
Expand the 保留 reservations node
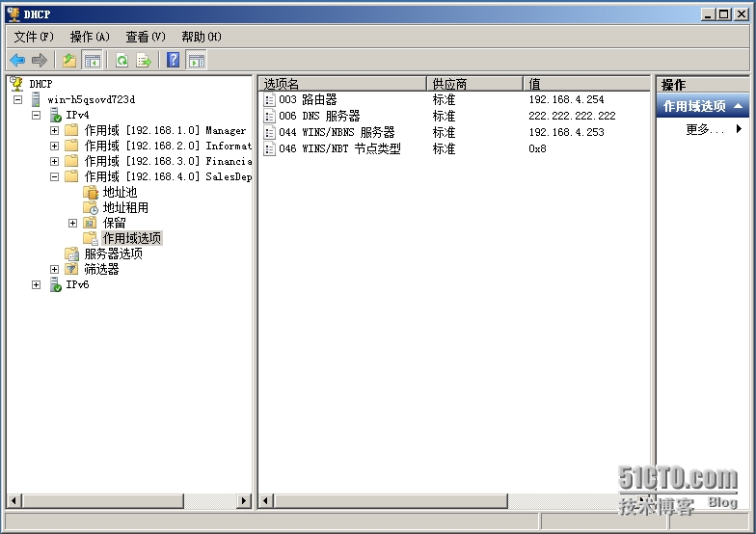click(x=73, y=224)
